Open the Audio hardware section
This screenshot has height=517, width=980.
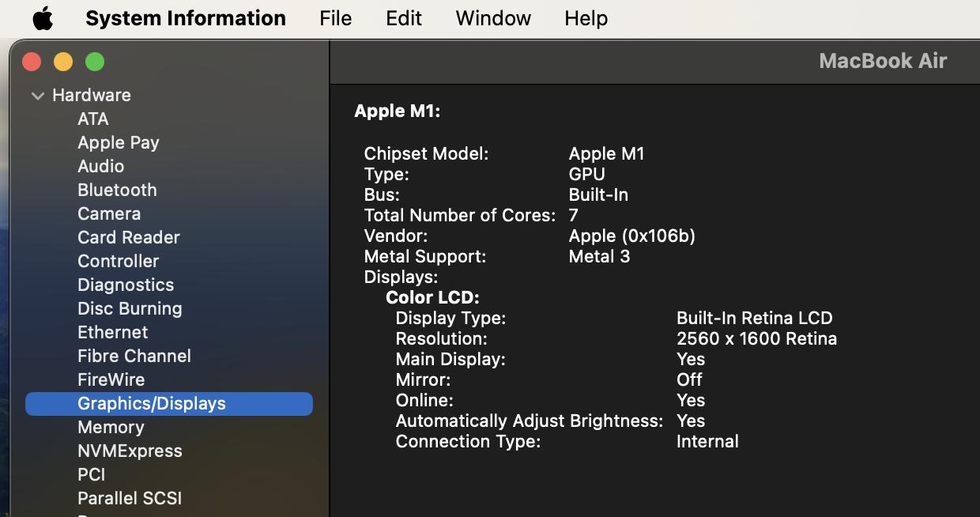click(x=100, y=166)
